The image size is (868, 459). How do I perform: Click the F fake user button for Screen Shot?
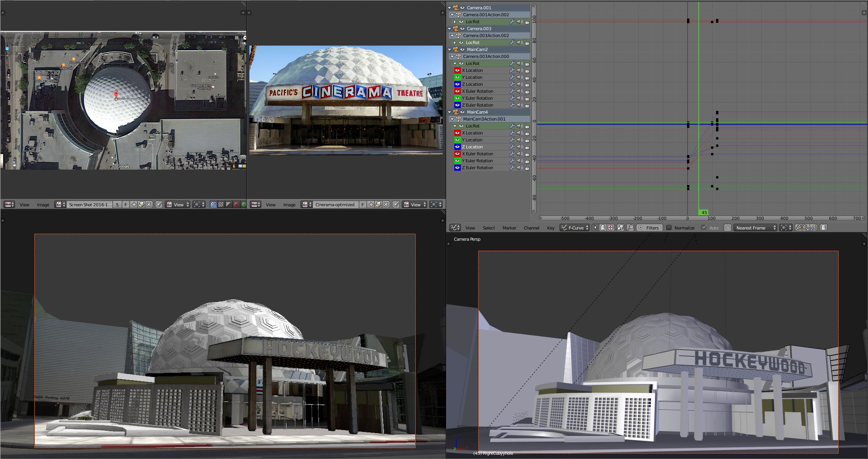point(126,205)
